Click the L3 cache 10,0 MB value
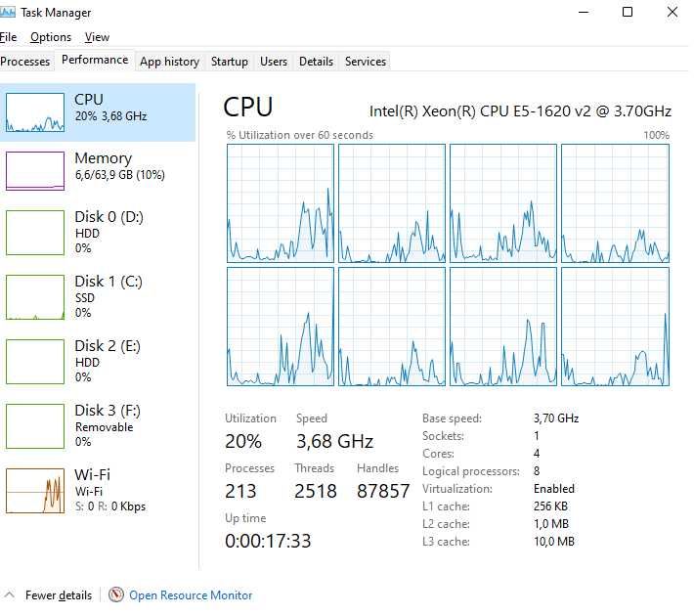Viewport: 694px width, 616px height. click(x=553, y=542)
